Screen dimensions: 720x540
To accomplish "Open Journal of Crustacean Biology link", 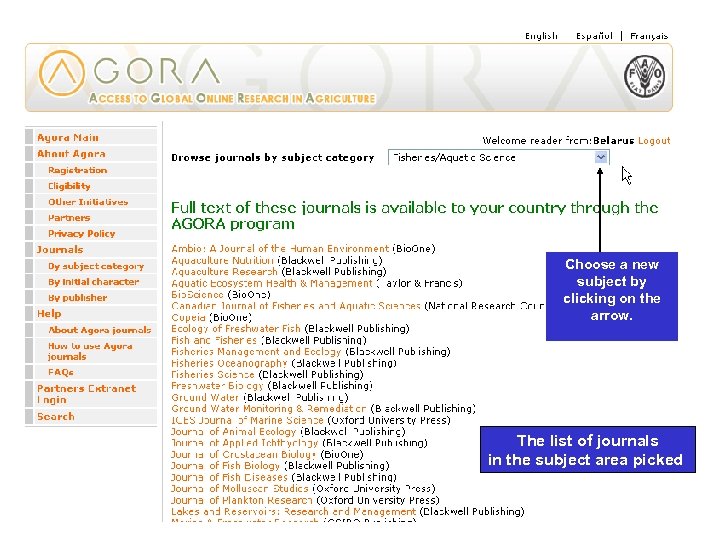I will pyautogui.click(x=243, y=454).
